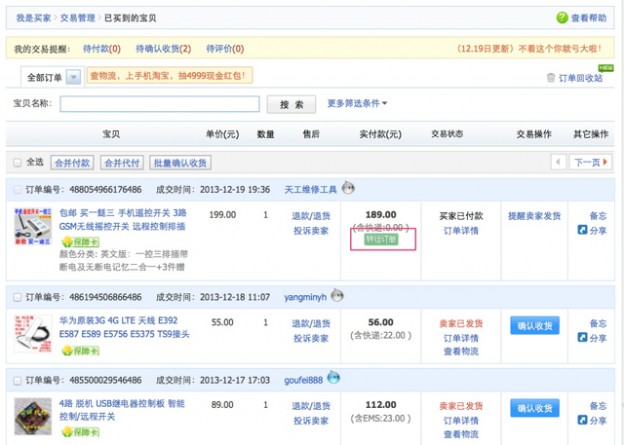Viewport: 624px width, 445px height.
Task: Expand 更多筛选条件 filter options
Action: coord(357,103)
